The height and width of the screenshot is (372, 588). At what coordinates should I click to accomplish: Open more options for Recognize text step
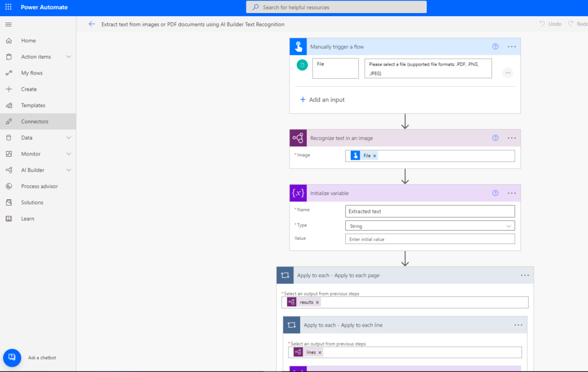coord(512,138)
